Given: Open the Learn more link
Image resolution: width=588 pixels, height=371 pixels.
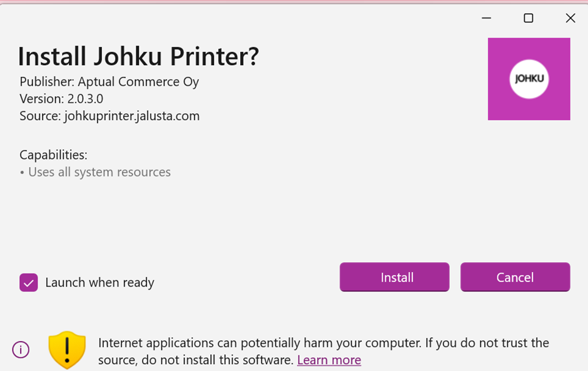Looking at the screenshot, I should click(x=329, y=360).
